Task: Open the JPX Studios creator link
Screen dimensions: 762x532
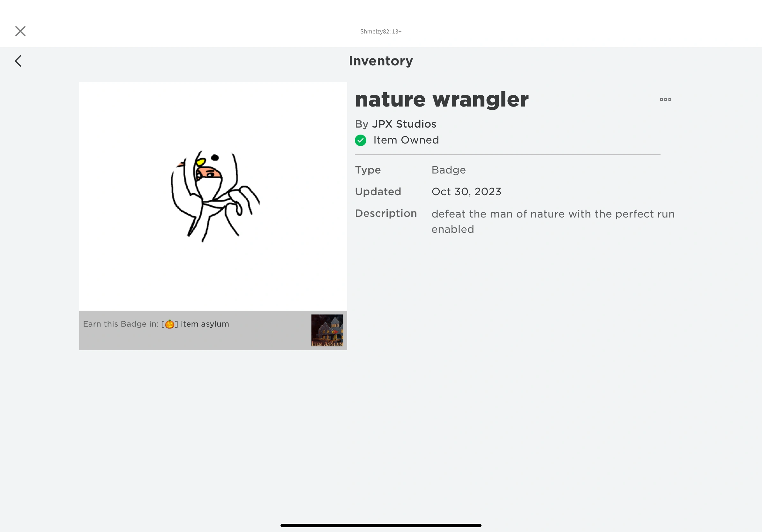Action: tap(404, 124)
